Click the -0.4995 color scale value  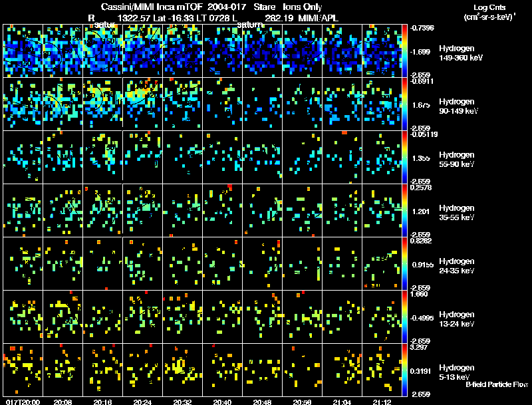pyautogui.click(x=422, y=318)
